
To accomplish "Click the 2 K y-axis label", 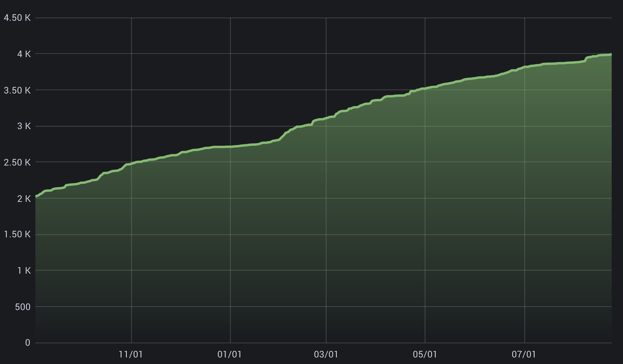I will click(24, 199).
